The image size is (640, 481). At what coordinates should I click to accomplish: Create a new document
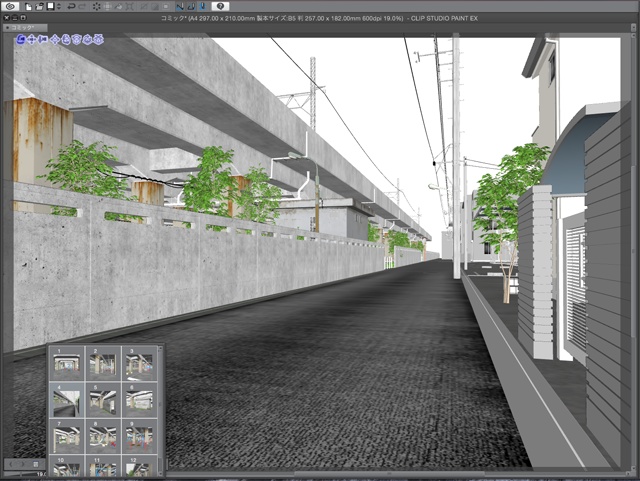[29, 7]
